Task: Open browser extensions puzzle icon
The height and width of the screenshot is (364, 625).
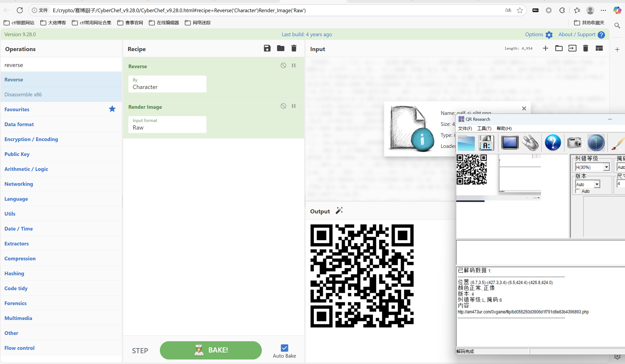Action: pos(562,10)
